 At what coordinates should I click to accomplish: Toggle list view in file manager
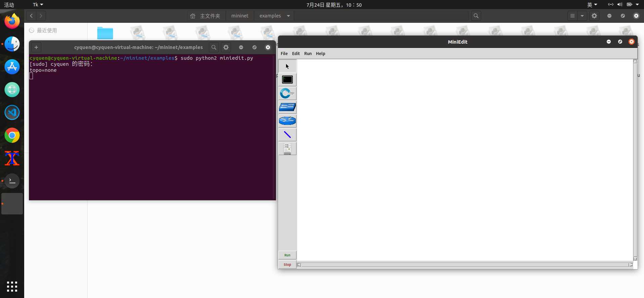[x=572, y=16]
